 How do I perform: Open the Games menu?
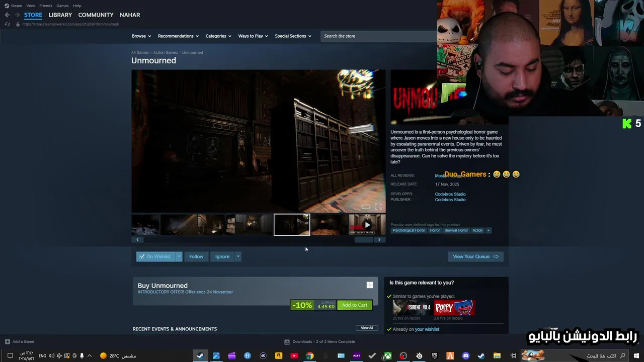pyautogui.click(x=62, y=6)
